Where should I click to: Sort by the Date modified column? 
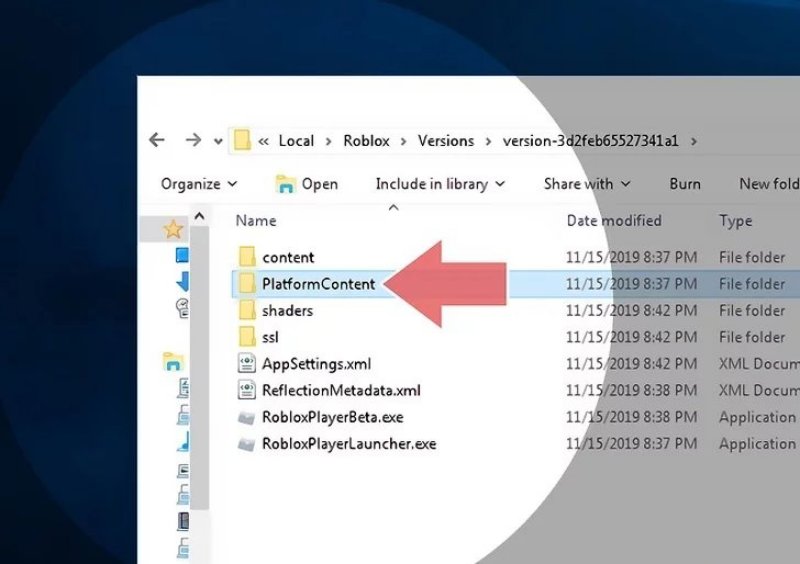[x=614, y=220]
